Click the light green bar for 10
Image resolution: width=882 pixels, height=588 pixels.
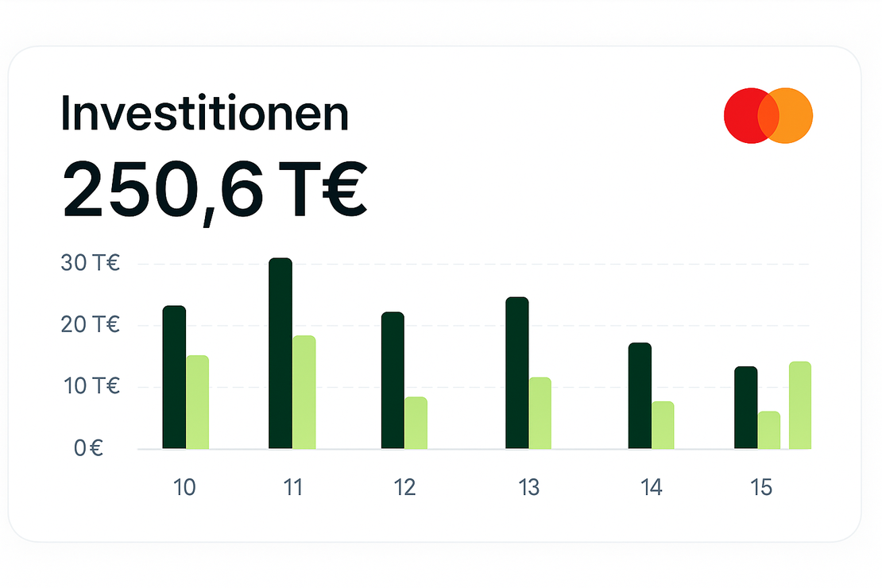[197, 402]
